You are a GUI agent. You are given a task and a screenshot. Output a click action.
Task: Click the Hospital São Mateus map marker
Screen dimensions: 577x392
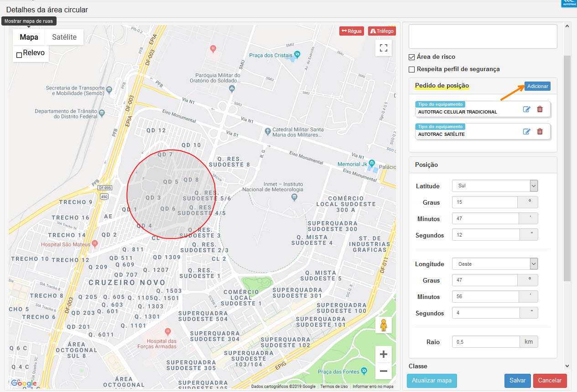pos(95,244)
